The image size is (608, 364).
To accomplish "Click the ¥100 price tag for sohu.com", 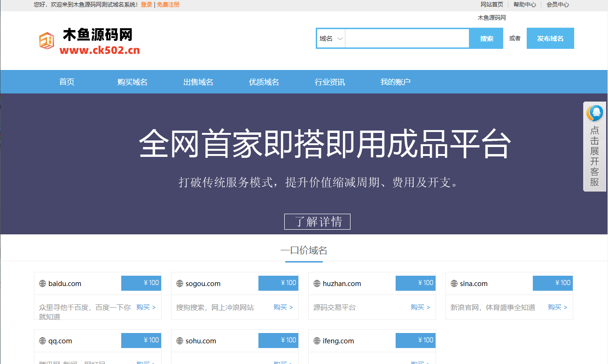I will click(x=278, y=340).
